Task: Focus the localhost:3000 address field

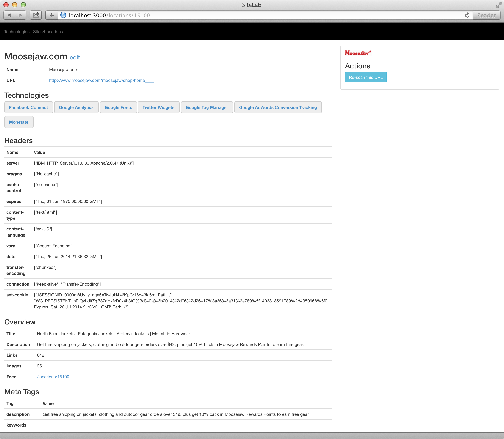Action: pos(245,15)
